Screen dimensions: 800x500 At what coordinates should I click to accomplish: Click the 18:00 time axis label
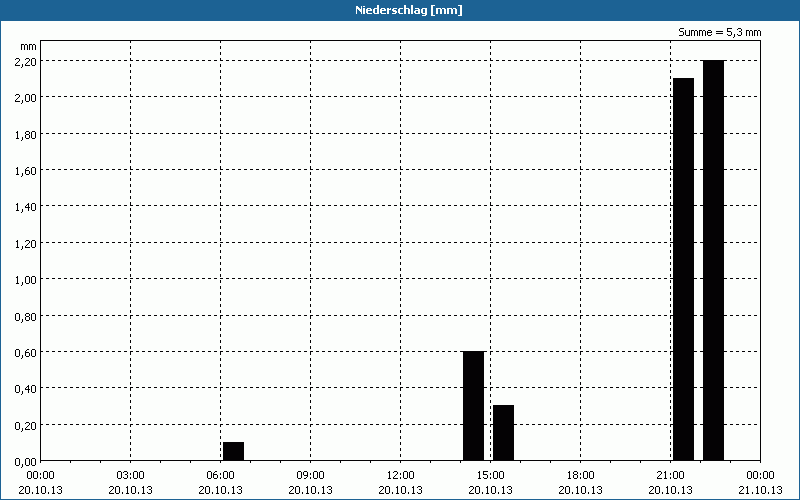pyautogui.click(x=581, y=476)
